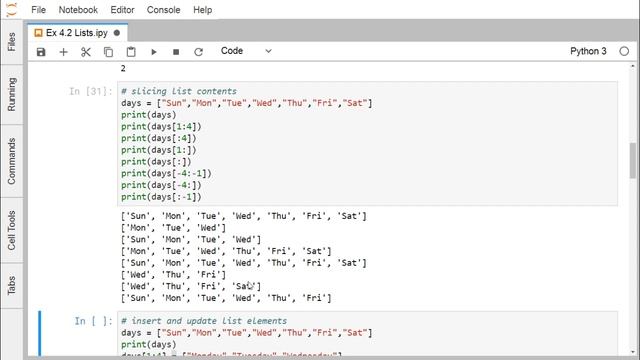Close tab via unsaved dot indicator
Image resolution: width=640 pixels, height=360 pixels.
coord(117,33)
